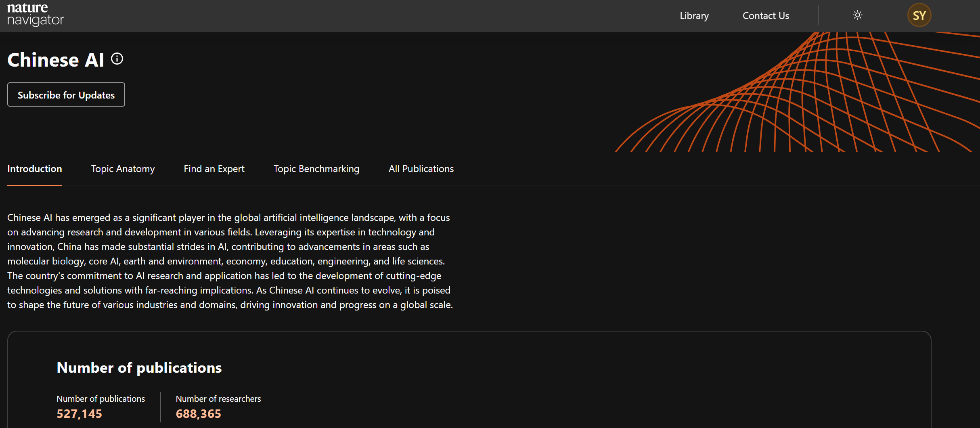The height and width of the screenshot is (428, 980).
Task: Click the Number of publications heading
Action: [139, 367]
